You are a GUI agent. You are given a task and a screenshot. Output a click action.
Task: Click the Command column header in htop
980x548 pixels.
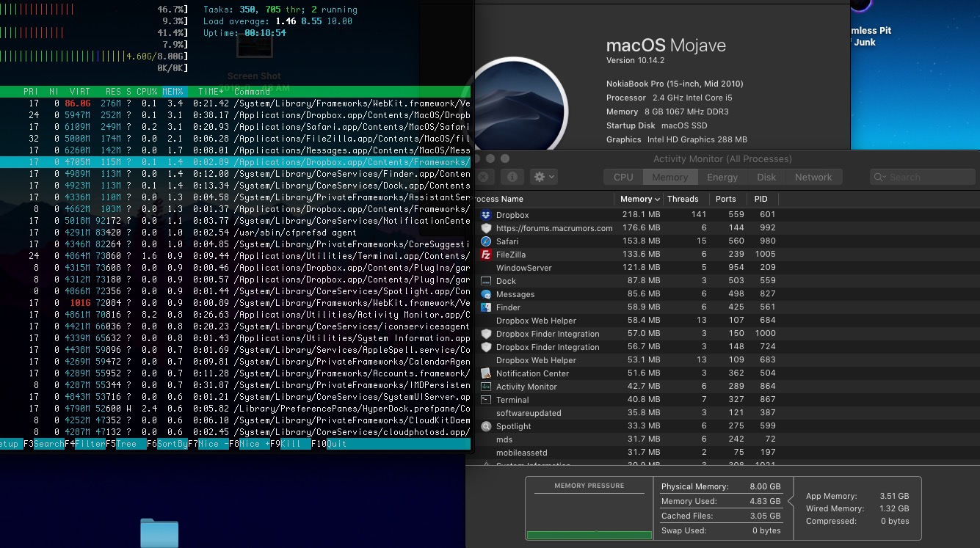252,92
